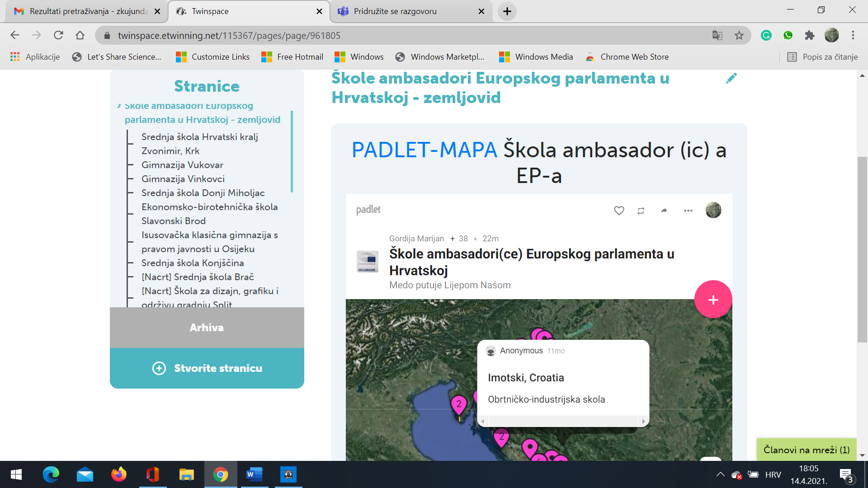Image resolution: width=868 pixels, height=488 pixels.
Task: Open Chrome profile avatar
Action: point(831,35)
